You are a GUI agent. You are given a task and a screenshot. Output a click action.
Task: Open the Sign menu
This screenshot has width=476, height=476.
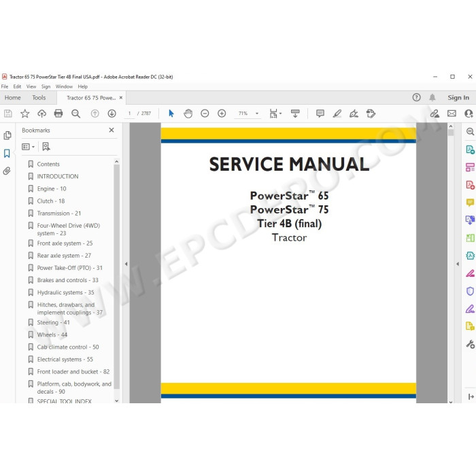coord(46,86)
